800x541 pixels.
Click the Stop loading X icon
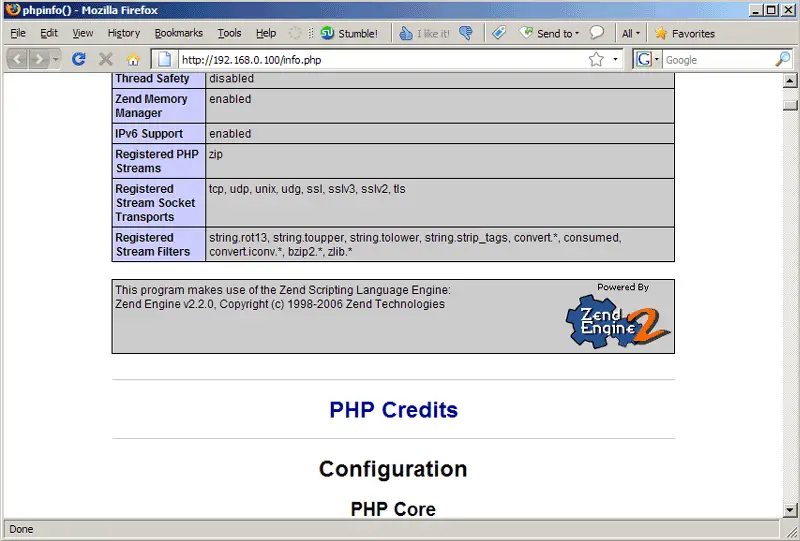pyautogui.click(x=106, y=59)
